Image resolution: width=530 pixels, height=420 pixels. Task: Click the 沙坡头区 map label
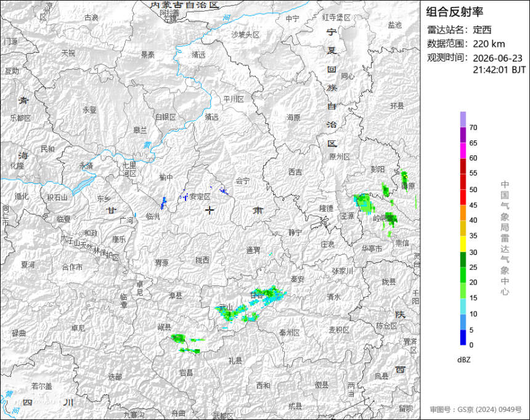tap(245, 34)
